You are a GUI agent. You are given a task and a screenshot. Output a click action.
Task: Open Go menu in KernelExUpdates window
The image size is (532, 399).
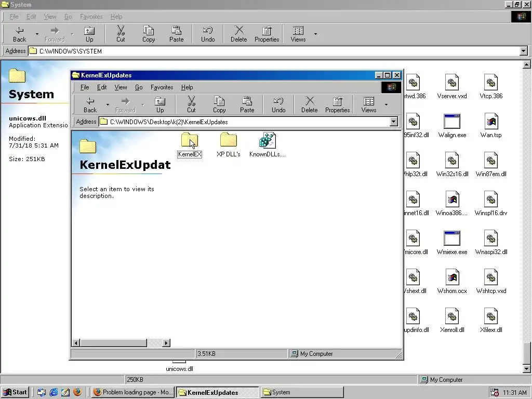(x=139, y=87)
